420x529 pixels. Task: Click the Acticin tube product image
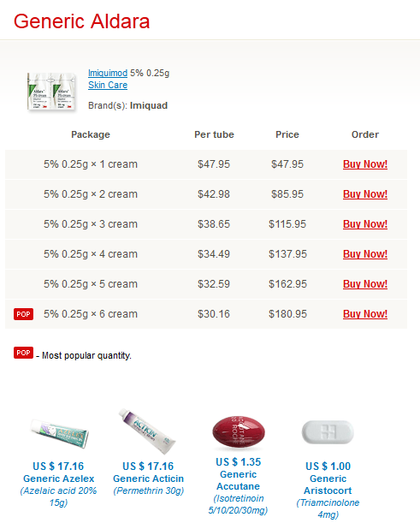[147, 431]
